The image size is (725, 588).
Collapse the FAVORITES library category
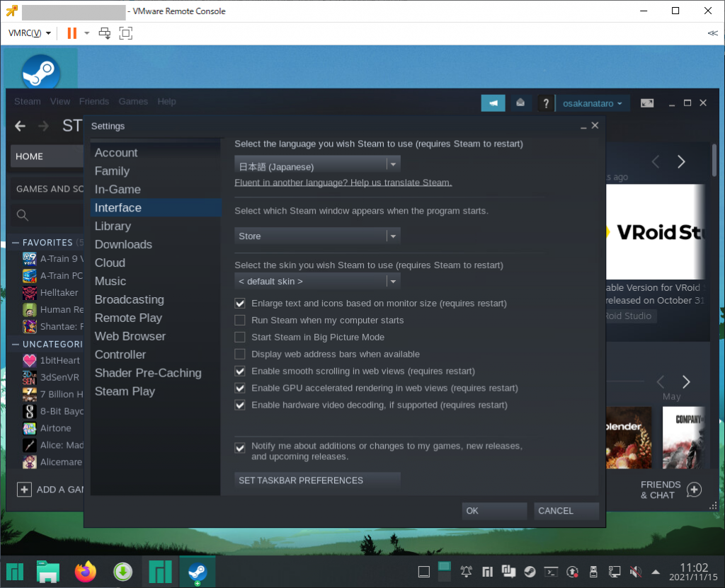(16, 242)
